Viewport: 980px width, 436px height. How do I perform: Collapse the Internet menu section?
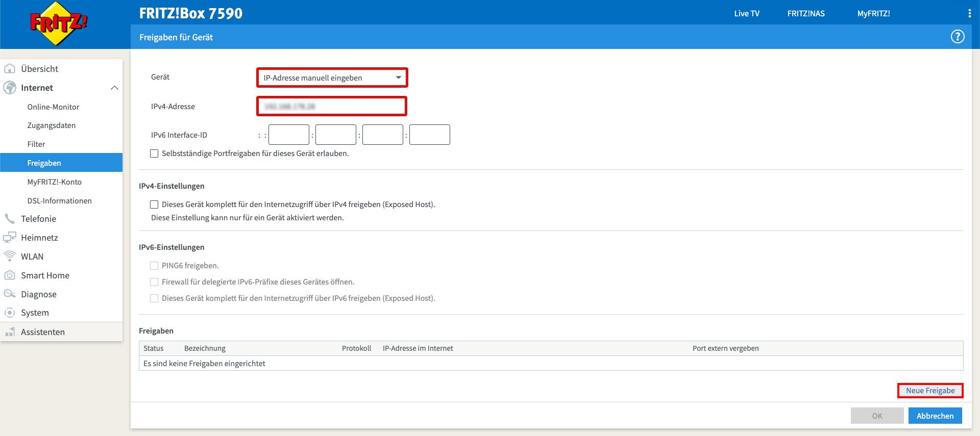click(114, 88)
